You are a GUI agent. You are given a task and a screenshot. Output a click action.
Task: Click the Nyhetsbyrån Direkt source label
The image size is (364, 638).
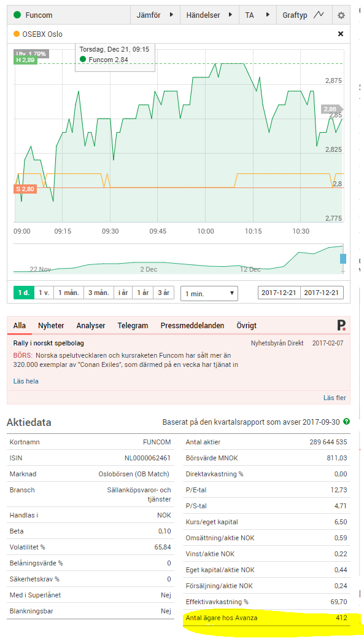(x=277, y=343)
